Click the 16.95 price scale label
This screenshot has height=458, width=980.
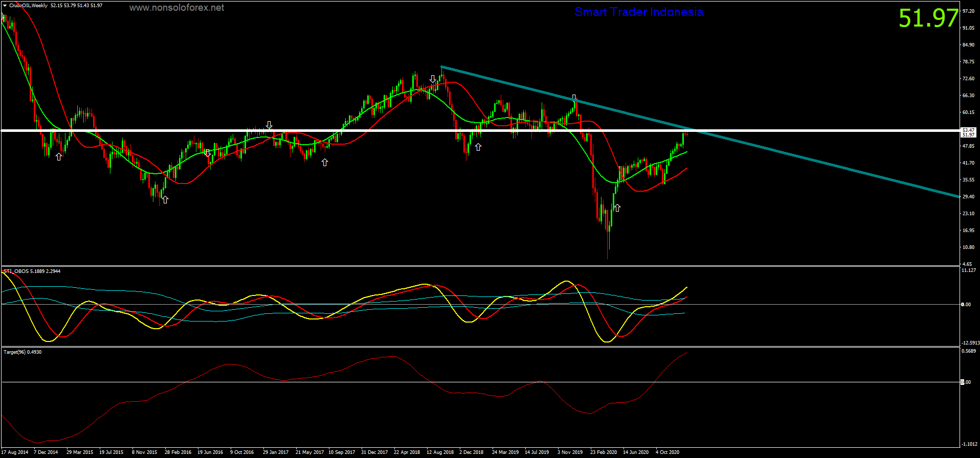pos(968,231)
